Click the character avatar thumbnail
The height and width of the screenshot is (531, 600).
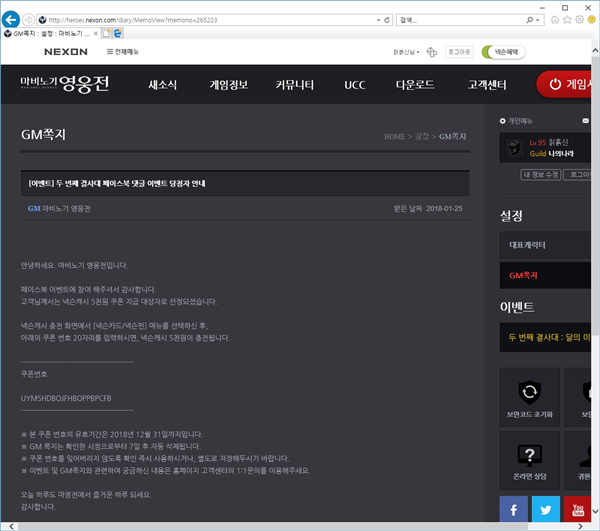pyautogui.click(x=515, y=148)
